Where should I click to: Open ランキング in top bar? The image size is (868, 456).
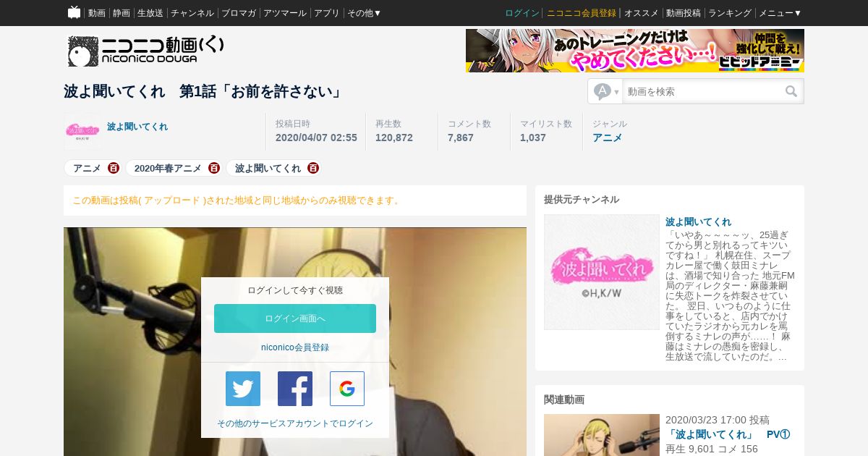point(730,13)
